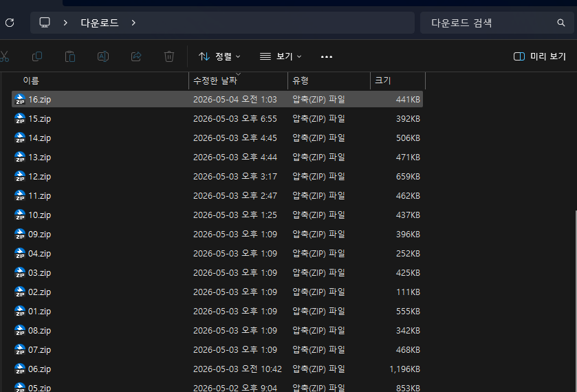Viewport: 577px width, 392px height.
Task: Click the Share icon in toolbar
Action: point(136,56)
